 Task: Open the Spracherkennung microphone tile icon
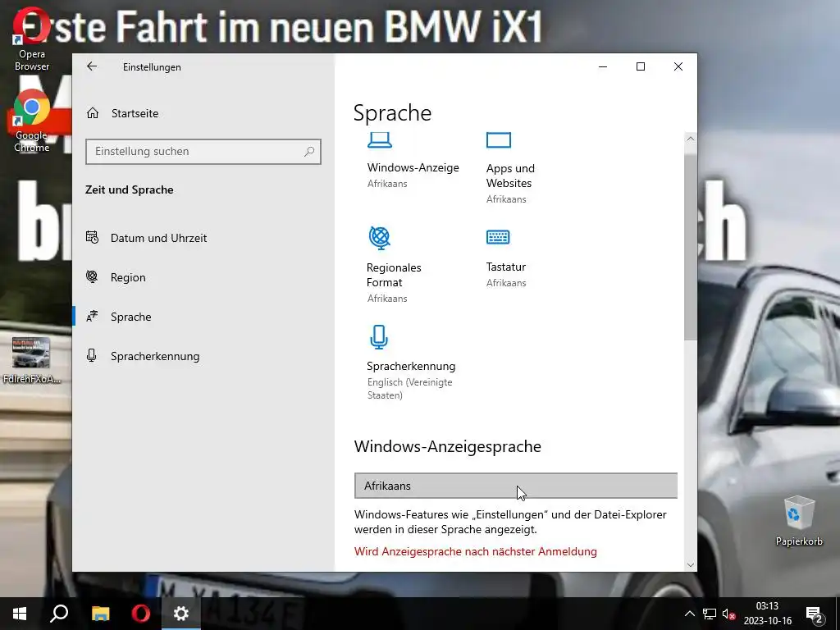click(x=379, y=337)
